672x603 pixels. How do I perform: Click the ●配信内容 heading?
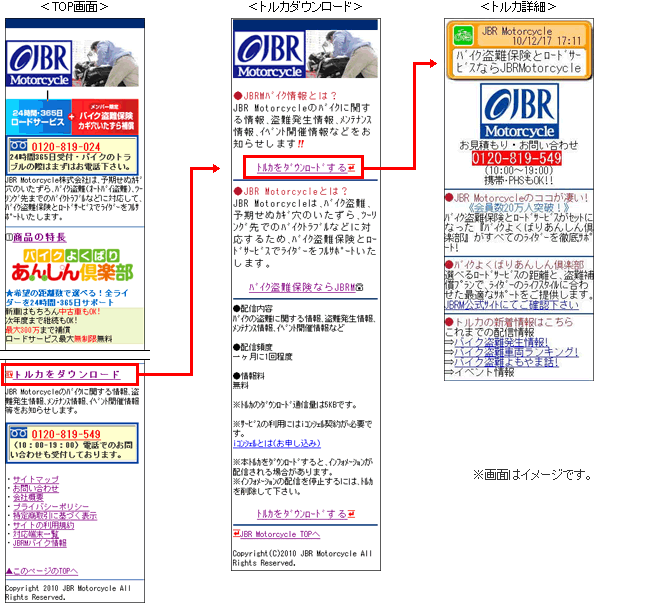[x=253, y=309]
